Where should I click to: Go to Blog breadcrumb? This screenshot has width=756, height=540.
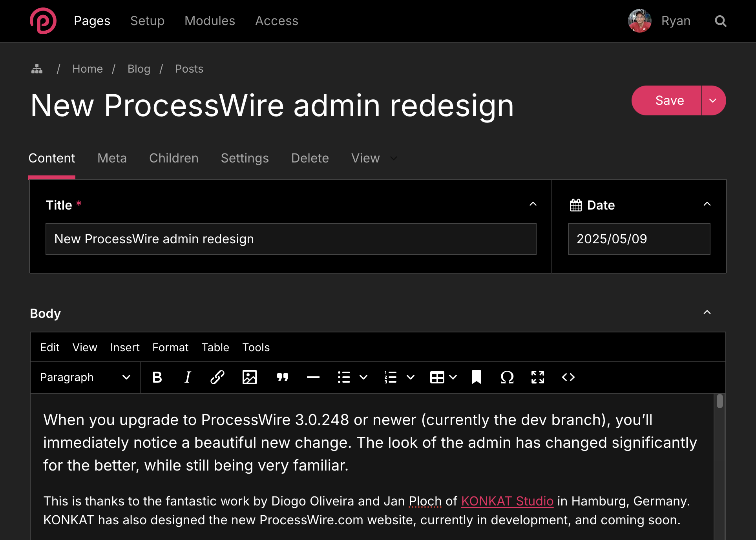point(139,69)
